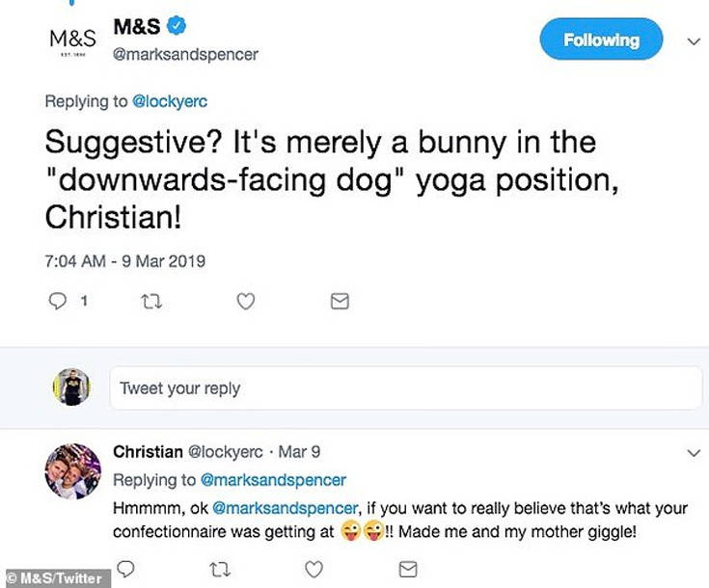The width and height of the screenshot is (709, 588).
Task: Click the reply icon on M&S tweet
Action: pyautogui.click(x=56, y=302)
